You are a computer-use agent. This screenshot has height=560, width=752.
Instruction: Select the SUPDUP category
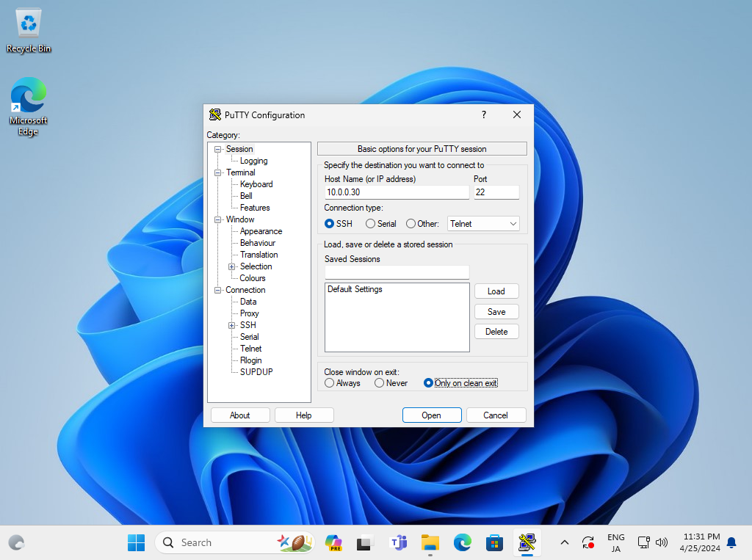coord(256,372)
